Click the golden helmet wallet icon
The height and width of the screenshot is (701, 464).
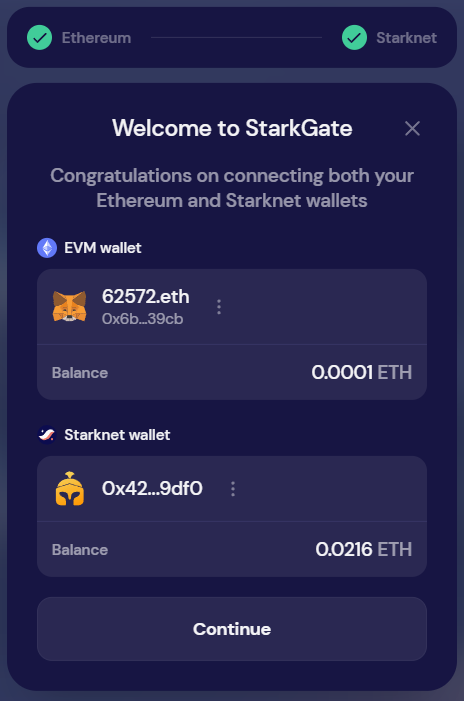(x=70, y=489)
